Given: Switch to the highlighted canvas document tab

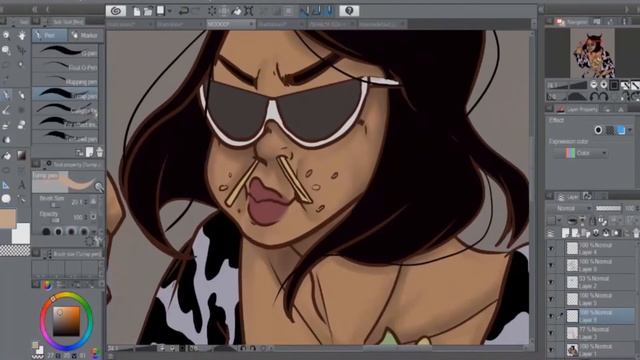Looking at the screenshot, I should click(231, 24).
